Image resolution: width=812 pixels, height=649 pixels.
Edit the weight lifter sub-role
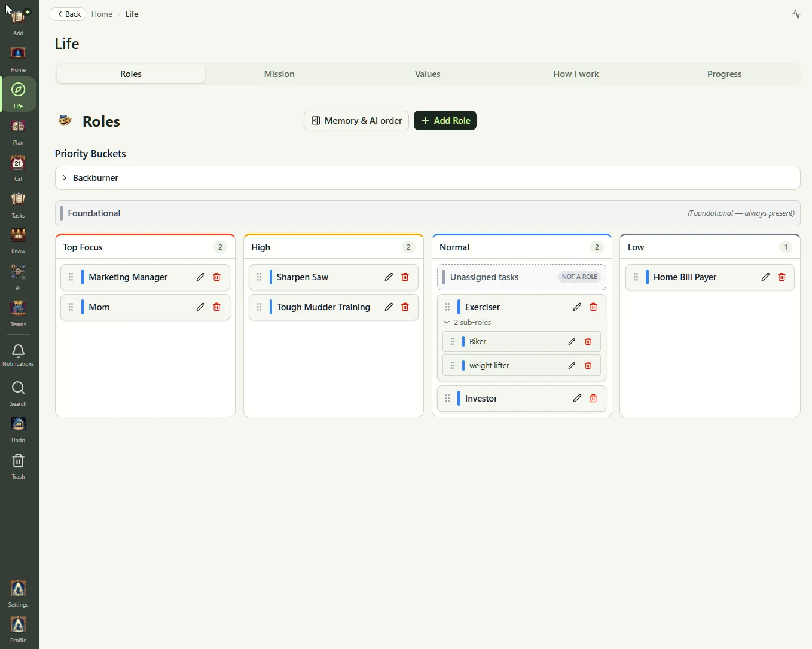coord(572,365)
